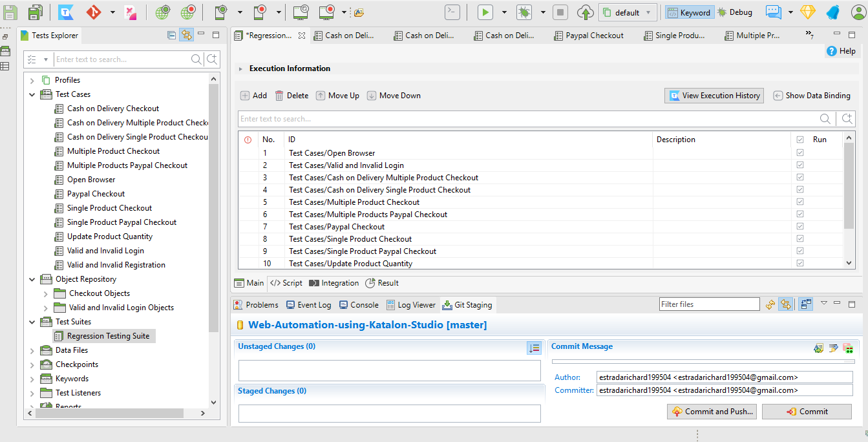This screenshot has width=868, height=442.
Task: Toggle Run checkbox for Open Browser row
Action: (800, 153)
